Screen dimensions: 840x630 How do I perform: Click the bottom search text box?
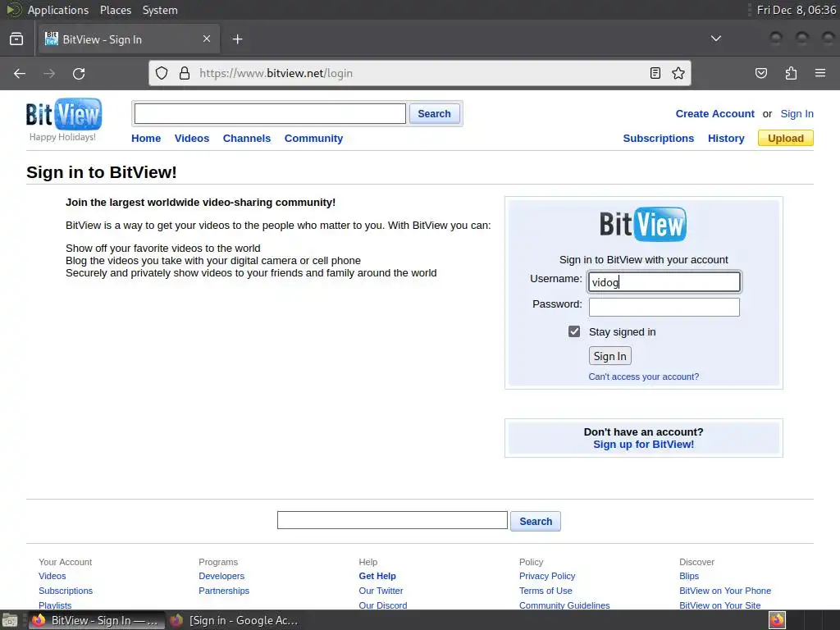coord(392,520)
